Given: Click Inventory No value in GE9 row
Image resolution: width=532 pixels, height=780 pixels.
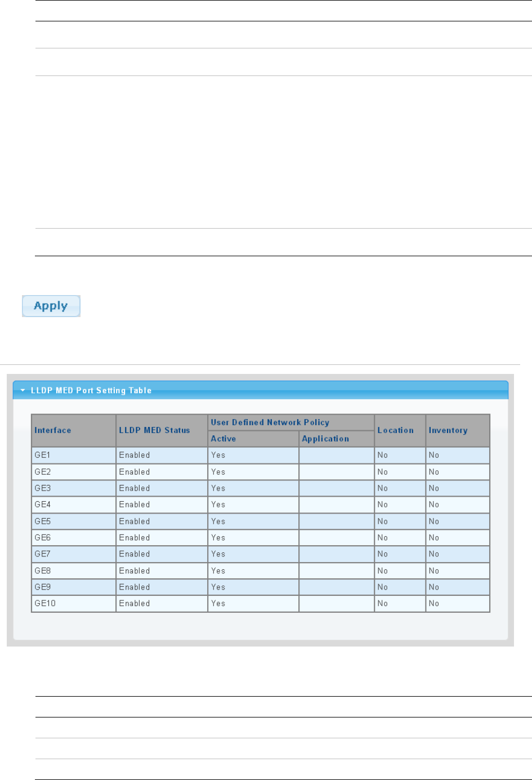Looking at the screenshot, I should pyautogui.click(x=434, y=587).
